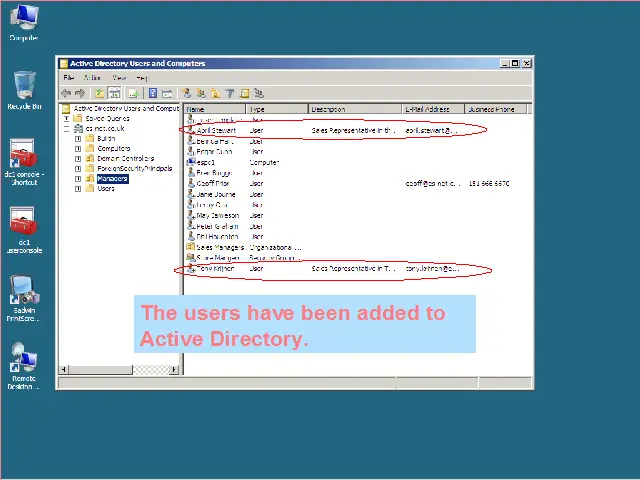Sort by the E-Mail Address column header
The image size is (640, 480).
[x=433, y=109]
